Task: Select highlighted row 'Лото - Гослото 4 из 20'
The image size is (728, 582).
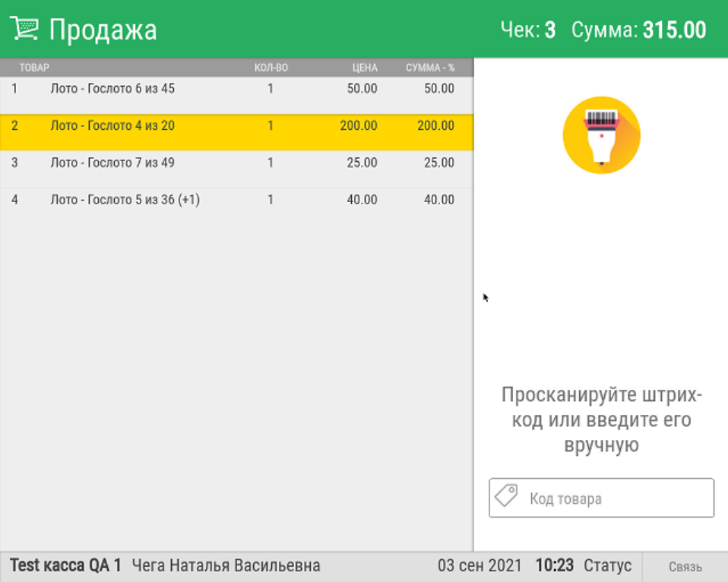Action: click(237, 132)
